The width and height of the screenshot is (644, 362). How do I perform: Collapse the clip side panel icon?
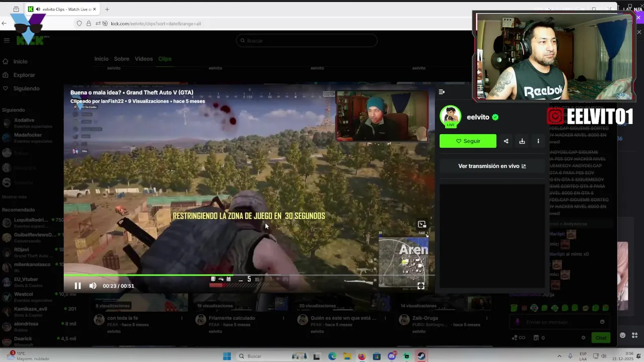(x=442, y=92)
